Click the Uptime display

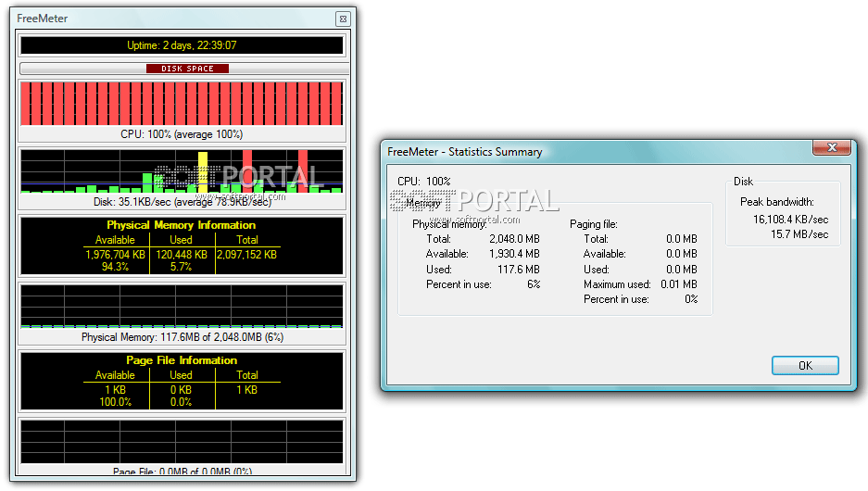tap(182, 45)
